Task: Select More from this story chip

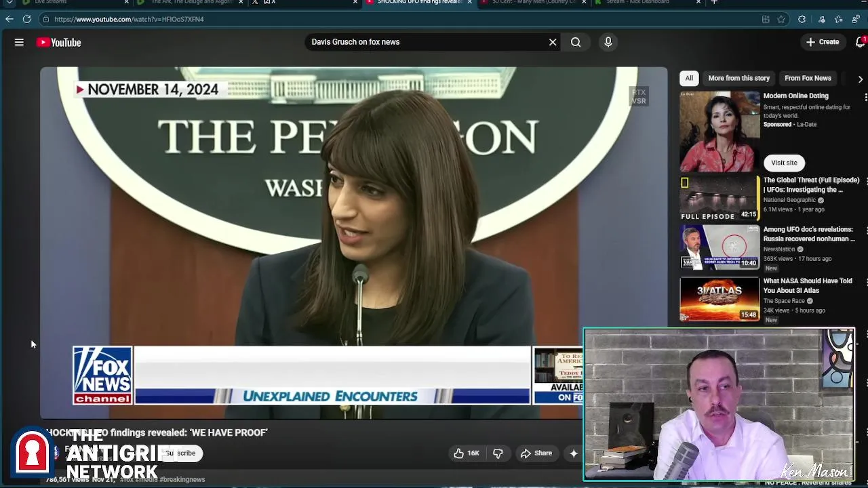Action: [x=738, y=78]
